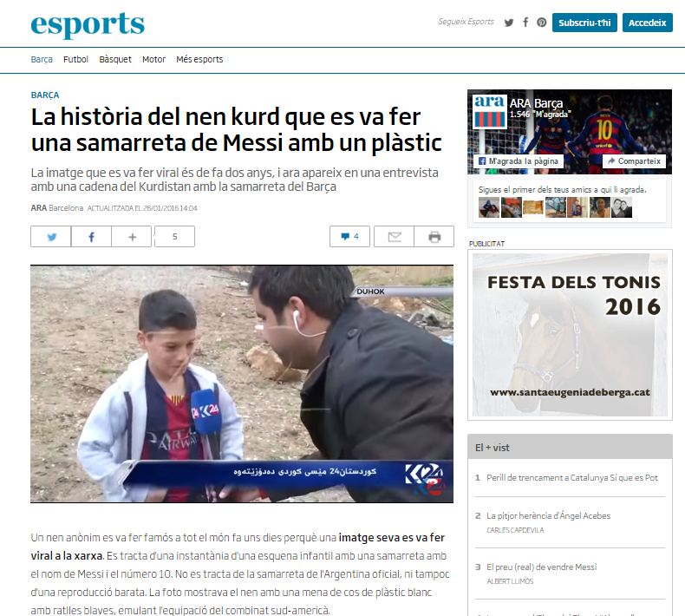Print the article with the printer icon
Image resolution: width=685 pixels, height=616 pixels.
[x=434, y=237]
